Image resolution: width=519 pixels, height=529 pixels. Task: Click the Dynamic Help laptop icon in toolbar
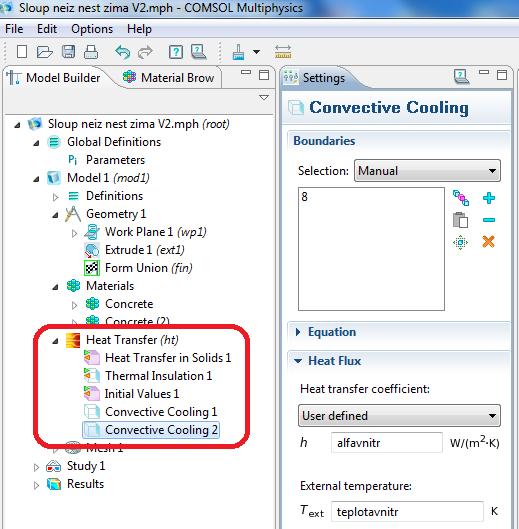click(x=198, y=52)
